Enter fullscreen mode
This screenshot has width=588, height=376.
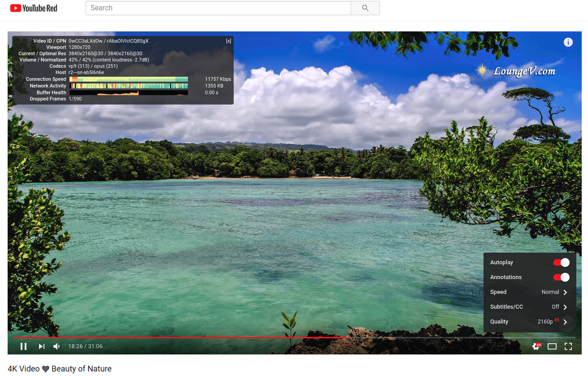[x=568, y=346]
